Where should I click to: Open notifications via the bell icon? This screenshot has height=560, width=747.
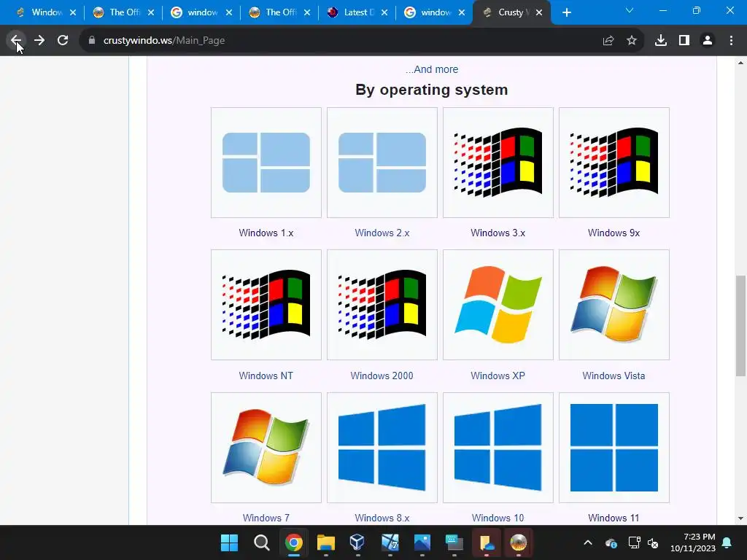(x=727, y=542)
